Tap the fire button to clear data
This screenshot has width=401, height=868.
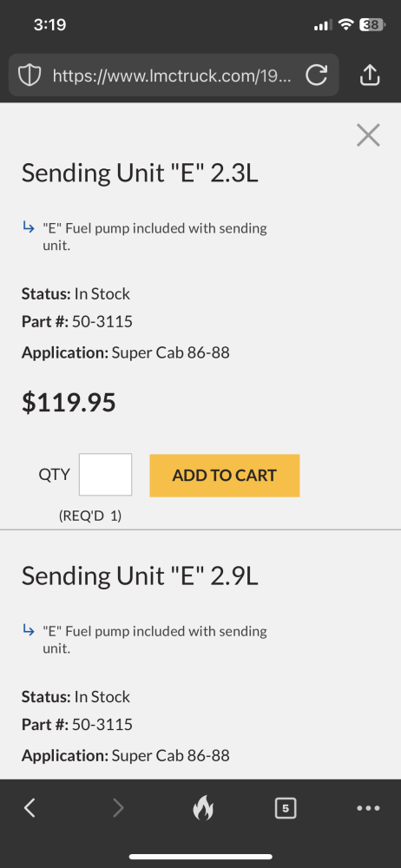click(x=202, y=808)
